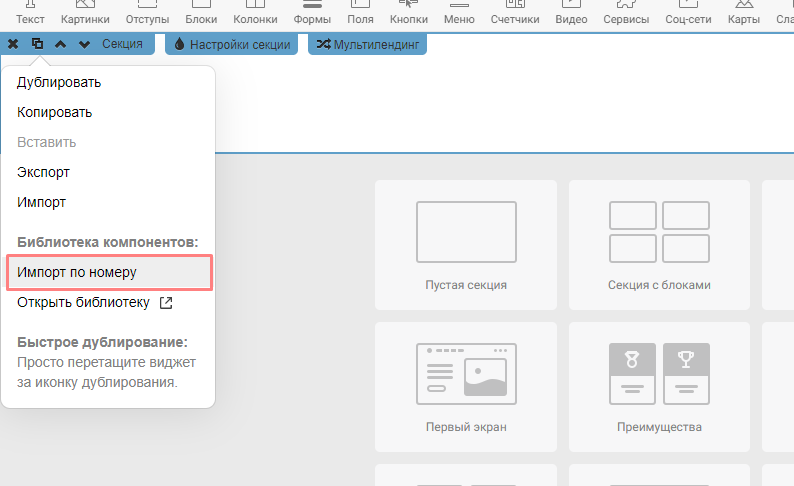
Task: Move section up with arrow icon
Action: click(61, 44)
